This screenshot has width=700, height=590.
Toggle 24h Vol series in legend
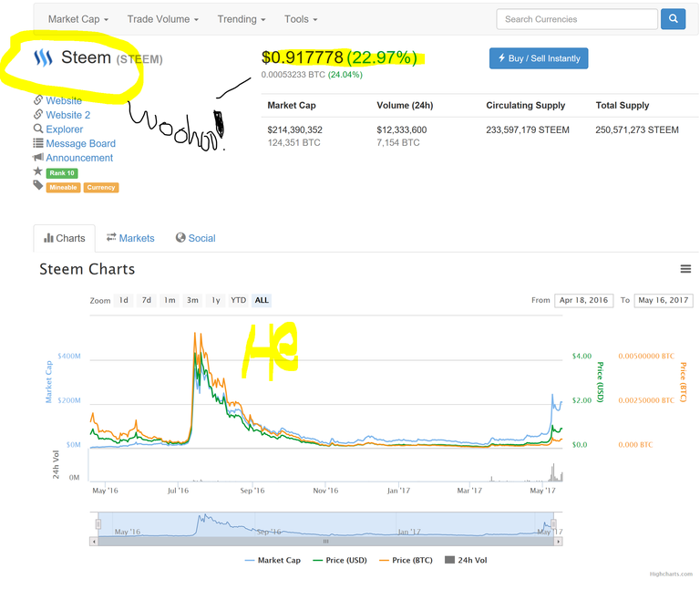pyautogui.click(x=466, y=560)
